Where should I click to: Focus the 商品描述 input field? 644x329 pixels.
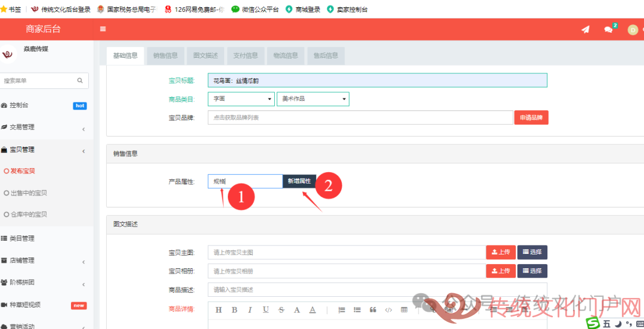pos(377,290)
